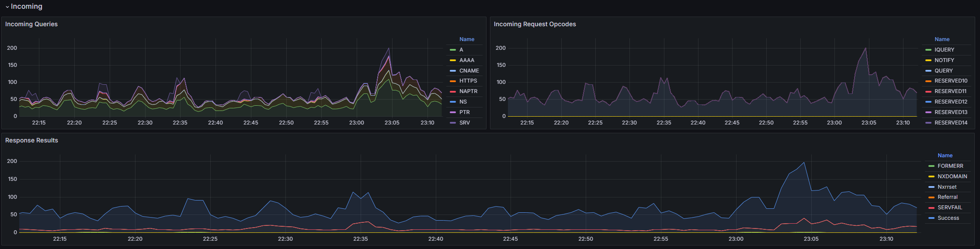Sort Response Results legend by Name header

pos(945,156)
